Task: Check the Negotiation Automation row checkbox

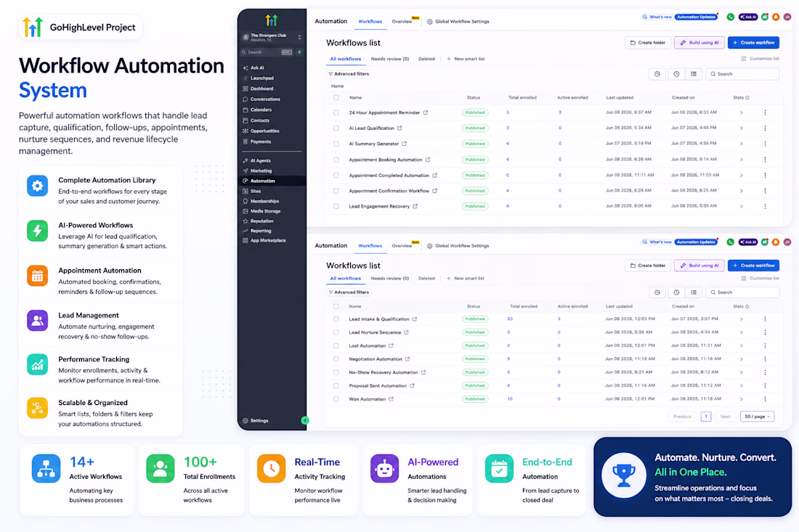Action: click(x=336, y=359)
